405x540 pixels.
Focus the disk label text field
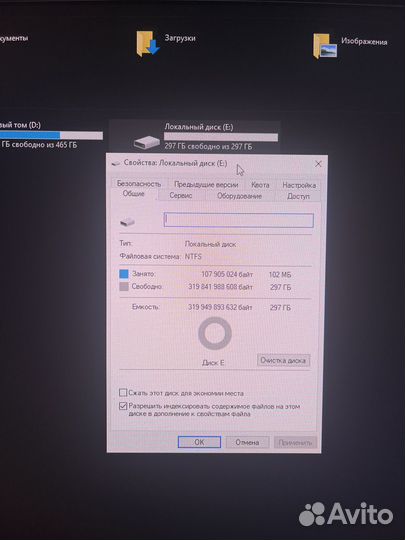pyautogui.click(x=238, y=220)
